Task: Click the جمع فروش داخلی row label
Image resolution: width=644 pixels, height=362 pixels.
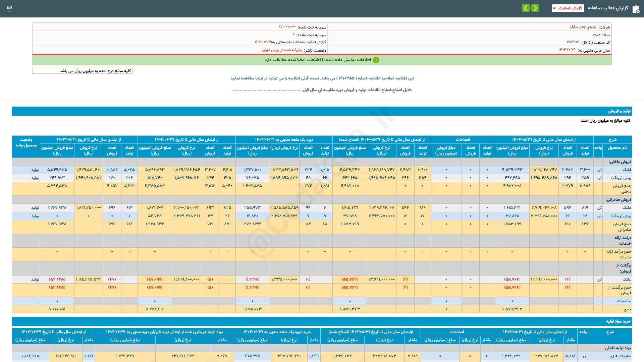Action: (x=622, y=188)
